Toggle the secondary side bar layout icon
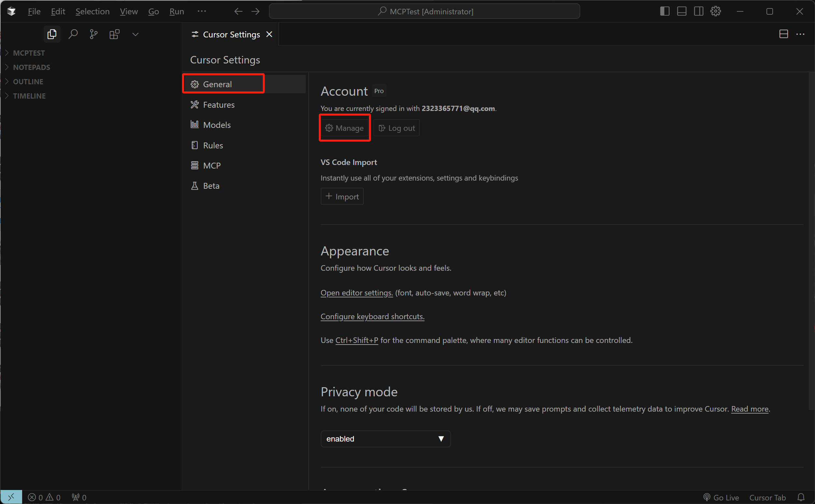The height and width of the screenshot is (504, 815). click(699, 11)
